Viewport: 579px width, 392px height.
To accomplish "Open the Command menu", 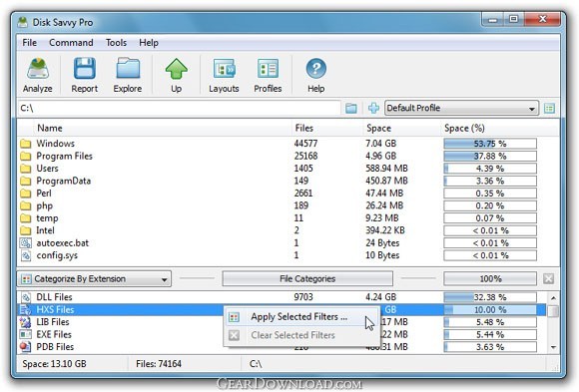I will pos(71,43).
